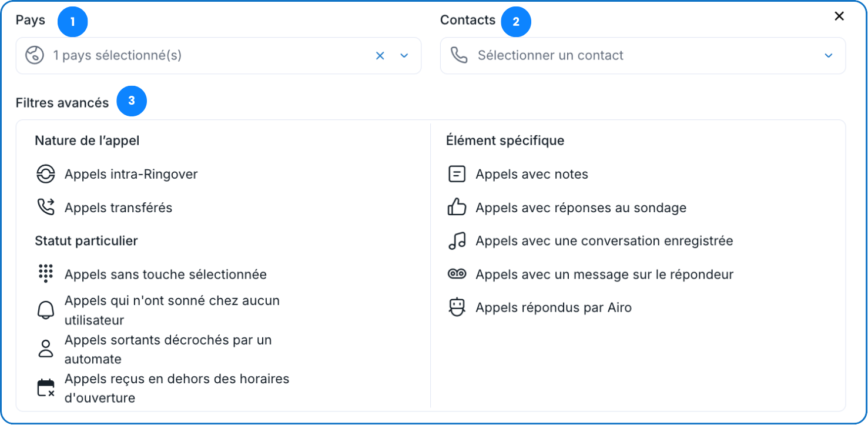Click the dialpad icon for calls without key
868x425 pixels.
pyautogui.click(x=45, y=274)
